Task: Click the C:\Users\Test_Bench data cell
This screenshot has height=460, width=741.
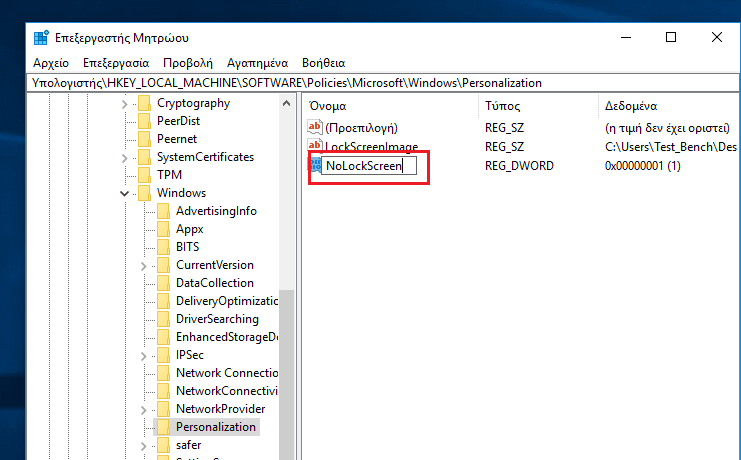Action: pyautogui.click(x=671, y=147)
